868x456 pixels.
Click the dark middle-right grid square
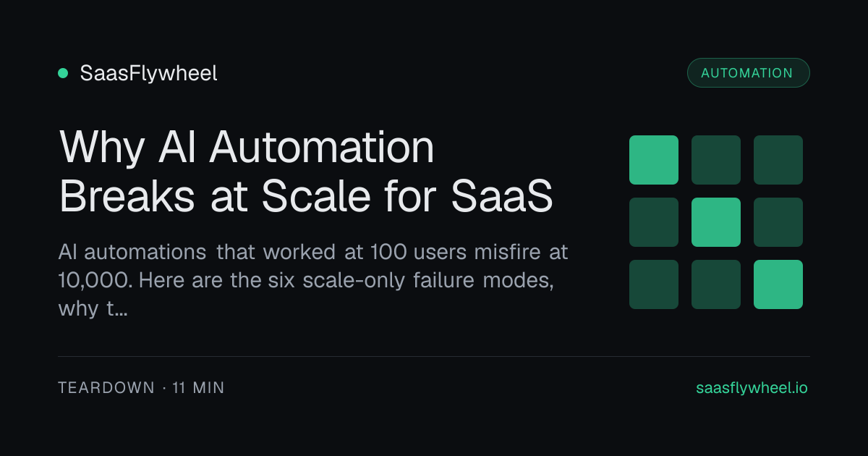point(778,222)
